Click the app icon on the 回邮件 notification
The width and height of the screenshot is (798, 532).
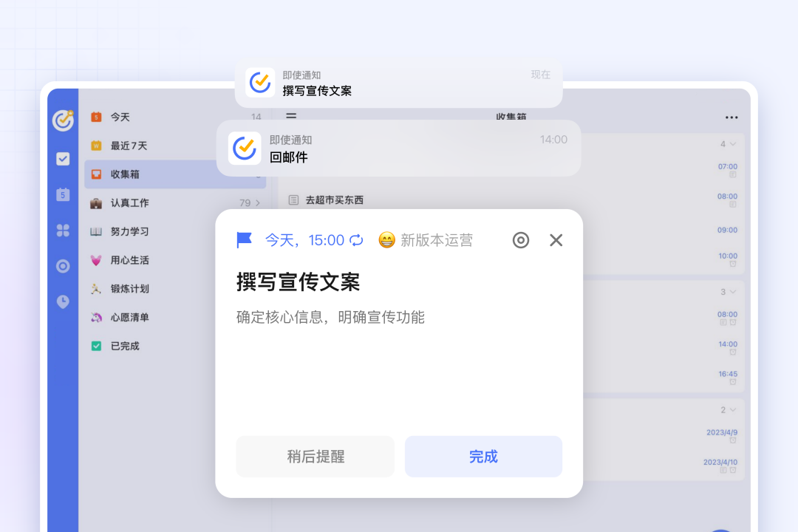pyautogui.click(x=245, y=148)
